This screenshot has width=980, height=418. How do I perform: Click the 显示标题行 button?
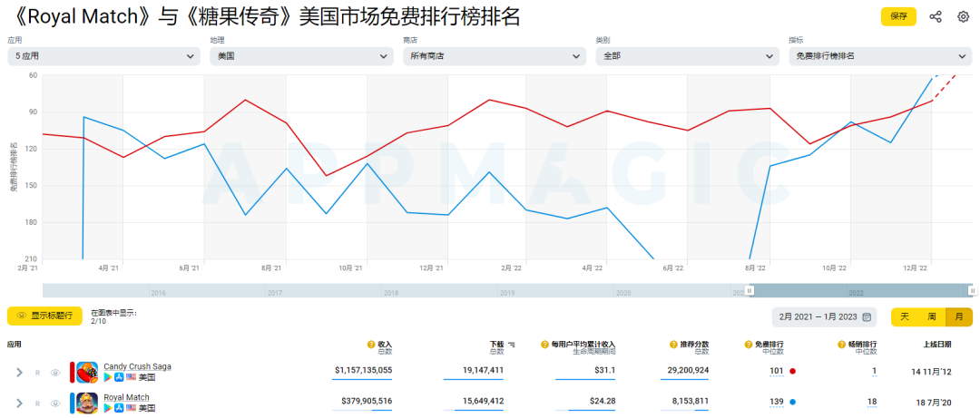(x=44, y=316)
